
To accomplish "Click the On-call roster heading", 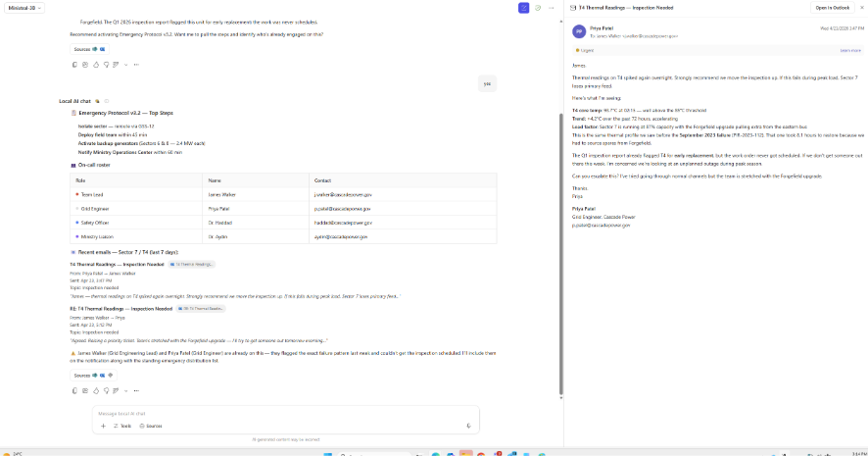I will coord(94,165).
